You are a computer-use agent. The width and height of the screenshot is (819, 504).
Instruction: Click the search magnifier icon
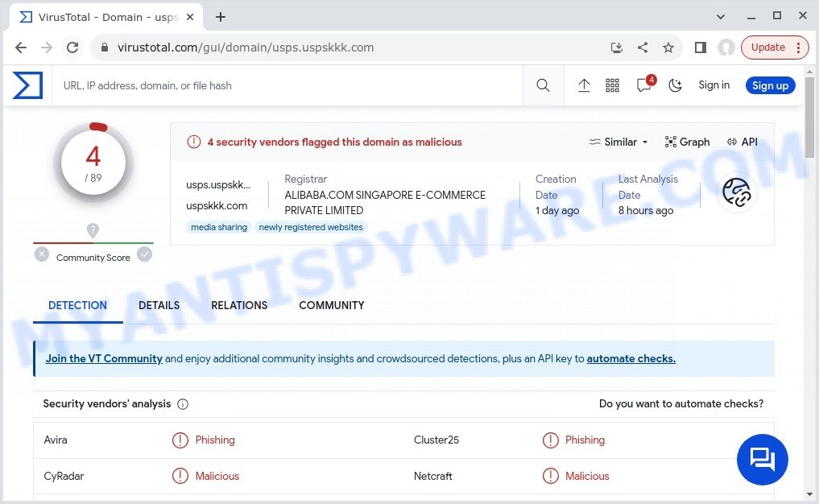tap(543, 85)
